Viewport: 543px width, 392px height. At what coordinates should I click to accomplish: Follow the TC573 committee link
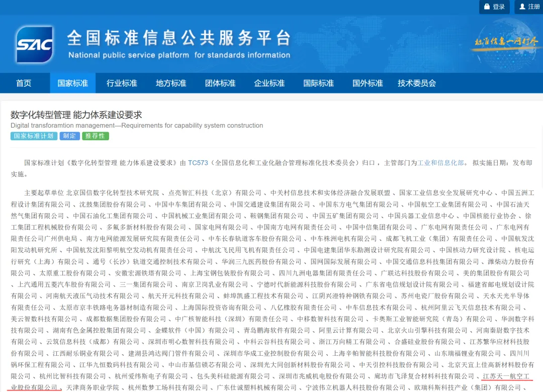point(198,163)
